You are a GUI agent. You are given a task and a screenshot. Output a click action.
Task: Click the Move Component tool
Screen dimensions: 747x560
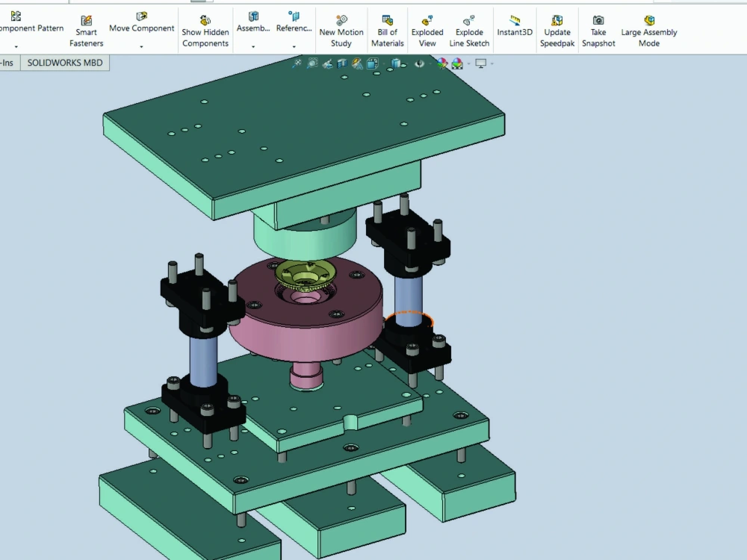141,28
